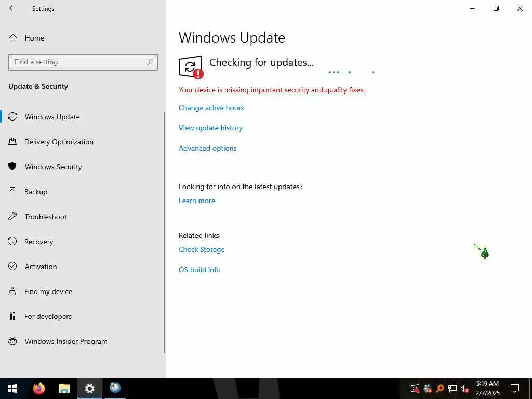532x399 pixels.
Task: Click the Backup up-arrow icon
Action: pos(12,191)
